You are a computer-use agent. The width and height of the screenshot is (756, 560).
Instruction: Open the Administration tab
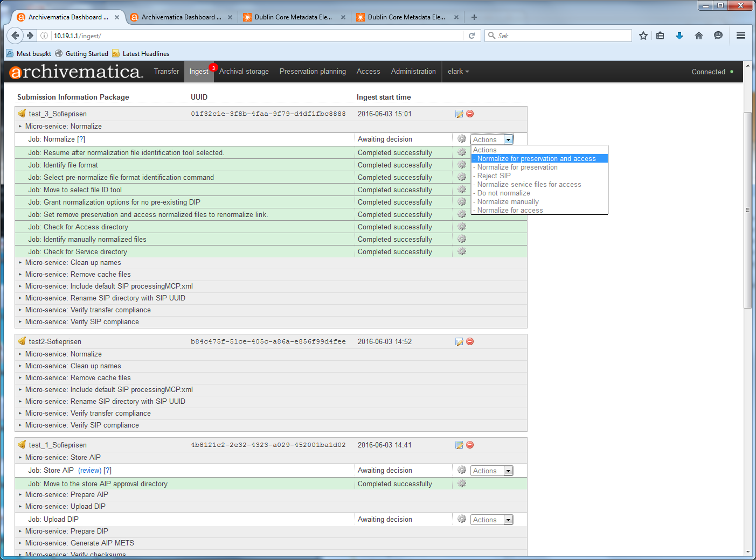[413, 72]
